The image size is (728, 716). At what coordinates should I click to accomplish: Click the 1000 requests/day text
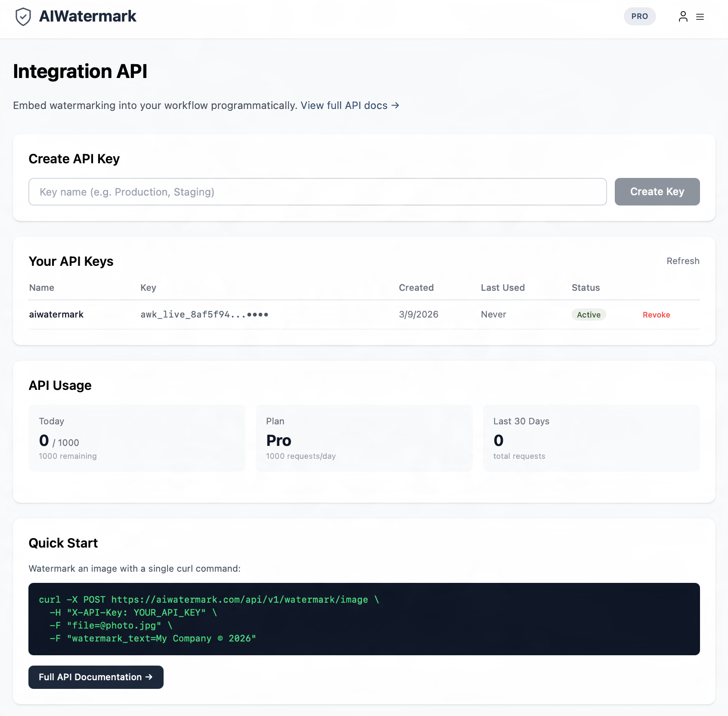pos(300,456)
